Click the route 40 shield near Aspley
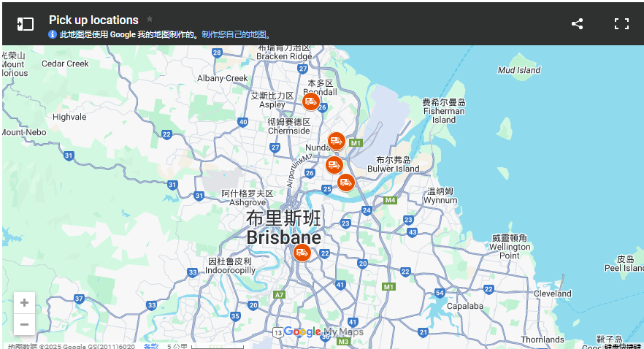Image resolution: width=644 pixels, height=349 pixels. [242, 122]
